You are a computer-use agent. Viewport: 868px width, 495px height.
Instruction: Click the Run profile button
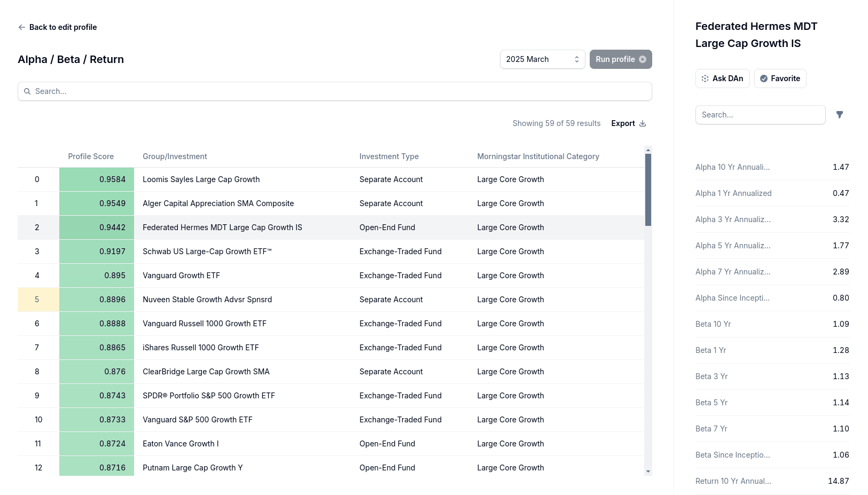[621, 59]
